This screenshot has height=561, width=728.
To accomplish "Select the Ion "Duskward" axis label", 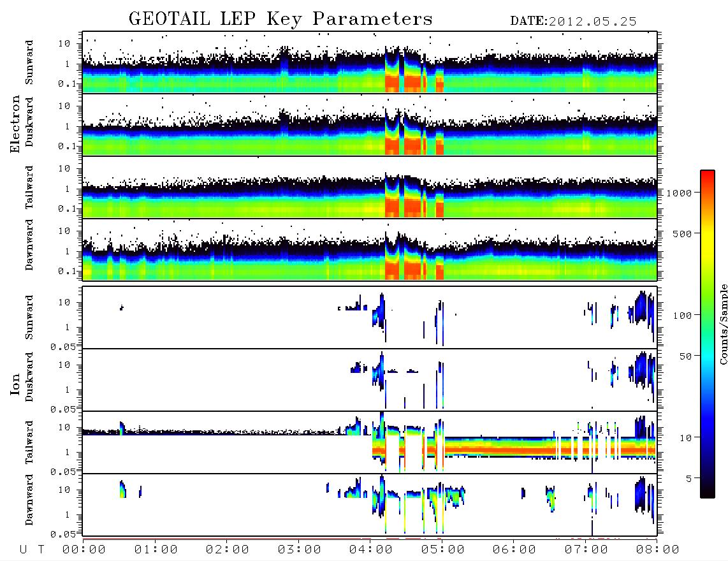I will point(29,377).
